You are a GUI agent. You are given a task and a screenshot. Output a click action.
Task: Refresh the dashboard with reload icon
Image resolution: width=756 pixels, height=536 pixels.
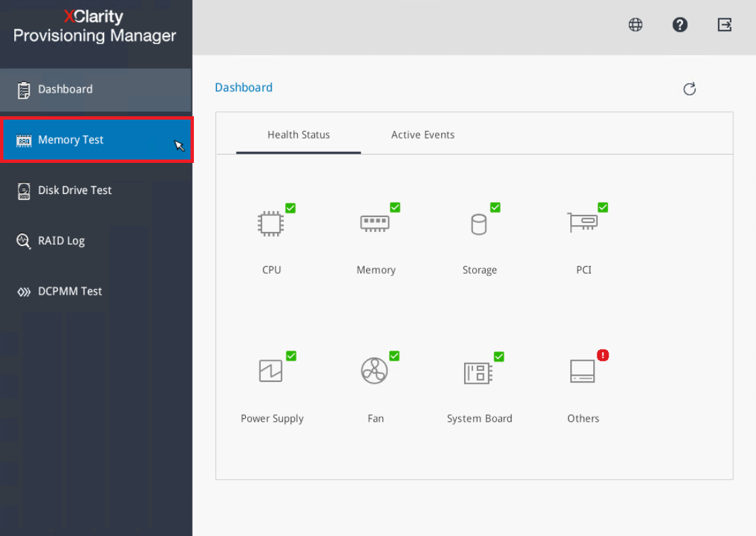click(689, 89)
